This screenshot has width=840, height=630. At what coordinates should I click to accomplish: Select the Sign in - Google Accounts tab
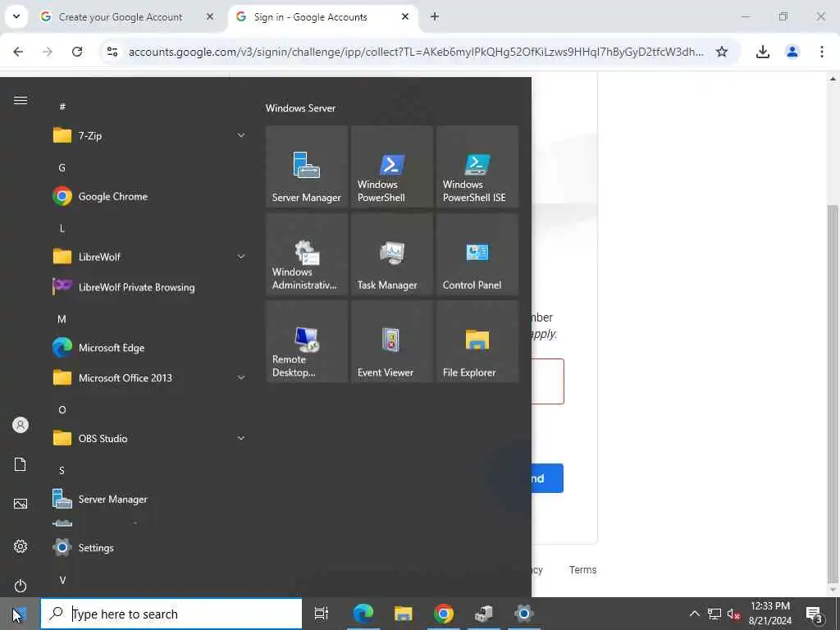322,17
